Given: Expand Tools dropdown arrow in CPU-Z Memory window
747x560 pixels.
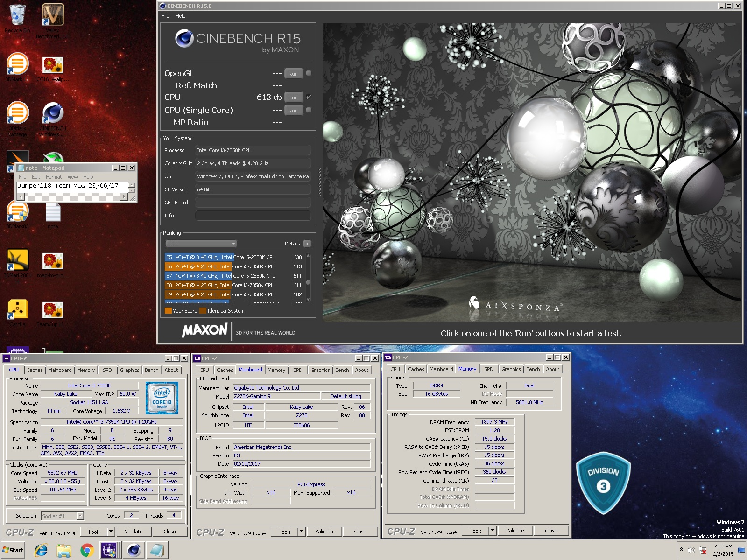Looking at the screenshot, I should 492,531.
